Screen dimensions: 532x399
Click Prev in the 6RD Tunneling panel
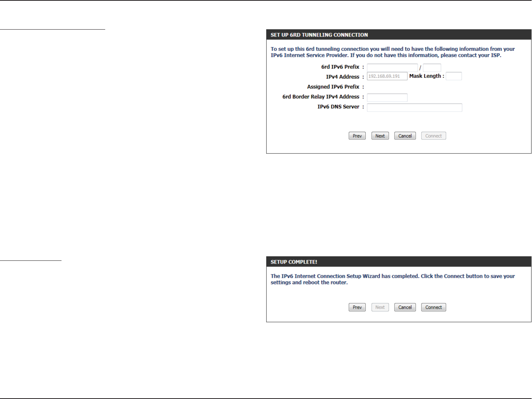(x=357, y=136)
